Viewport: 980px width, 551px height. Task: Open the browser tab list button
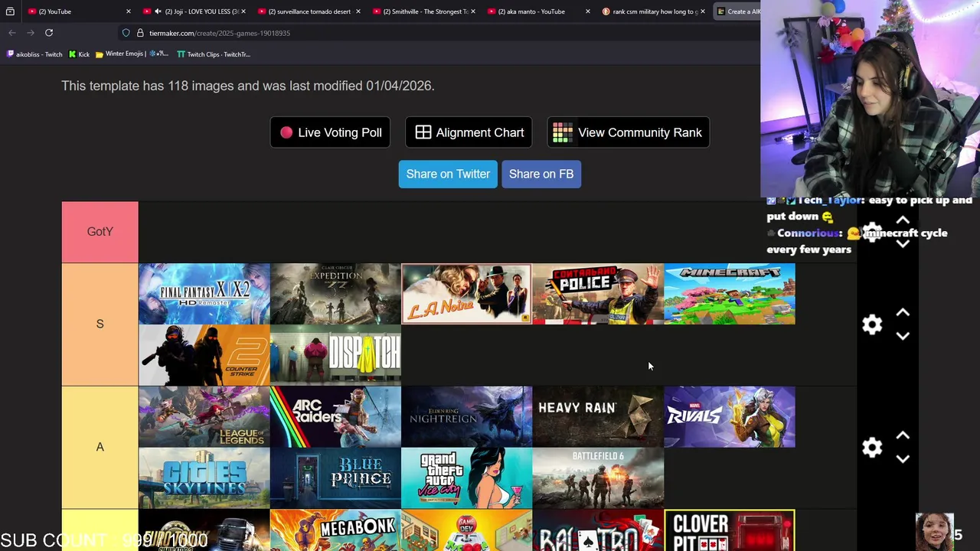[10, 11]
